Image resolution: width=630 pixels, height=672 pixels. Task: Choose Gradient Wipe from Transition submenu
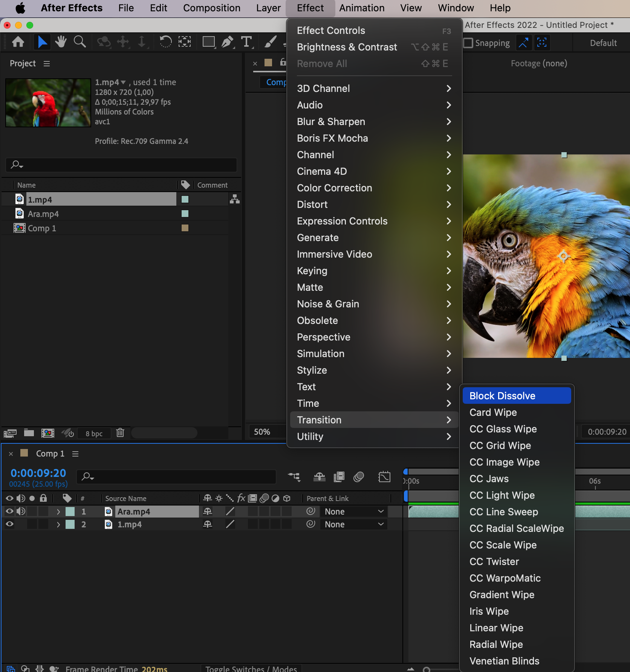502,595
